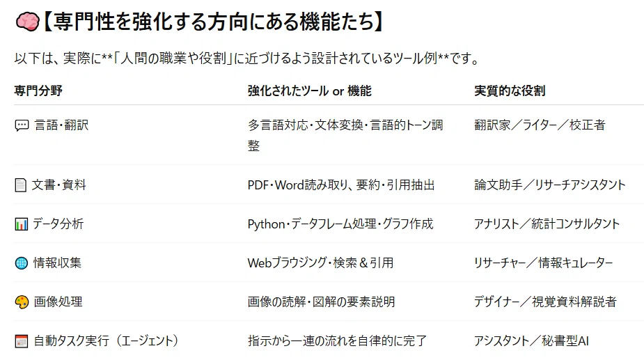Click the Python・データフレーム処理 cell
The image size is (644, 360).
[x=340, y=224]
